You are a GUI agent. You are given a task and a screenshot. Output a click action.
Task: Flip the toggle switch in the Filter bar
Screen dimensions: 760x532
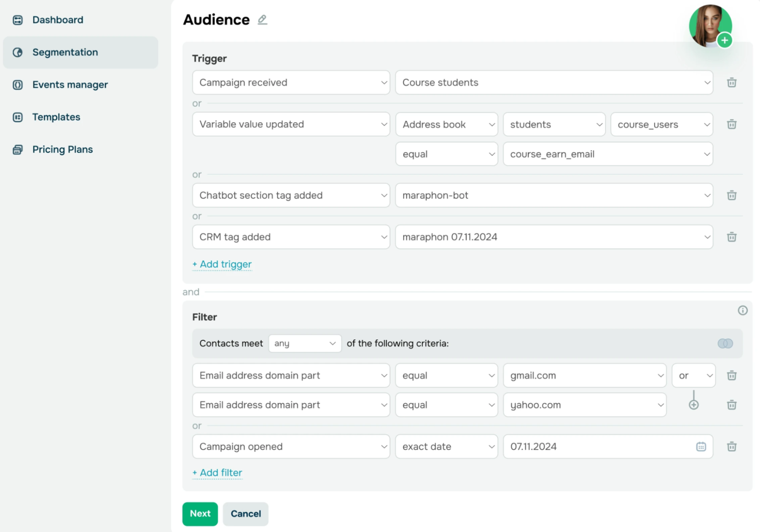pyautogui.click(x=725, y=343)
